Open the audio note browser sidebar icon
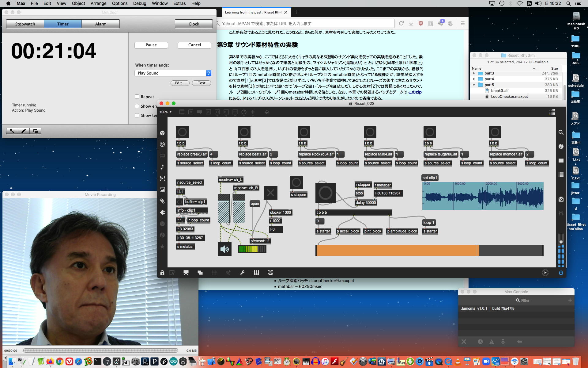The width and height of the screenshot is (588, 368). pyautogui.click(x=162, y=167)
